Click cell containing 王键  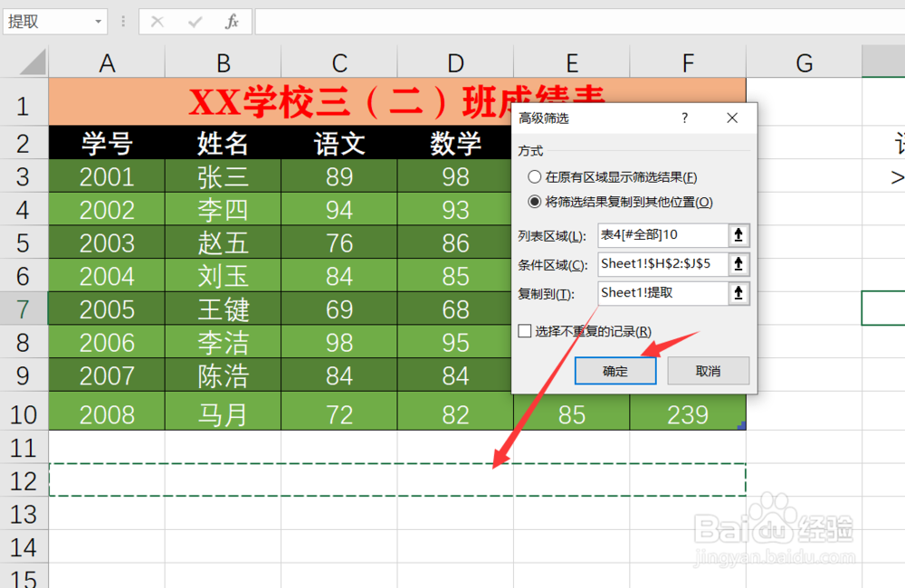pos(224,308)
